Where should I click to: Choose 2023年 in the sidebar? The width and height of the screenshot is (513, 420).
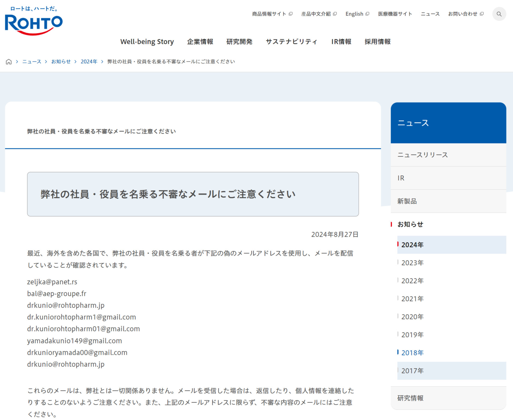pos(412,263)
